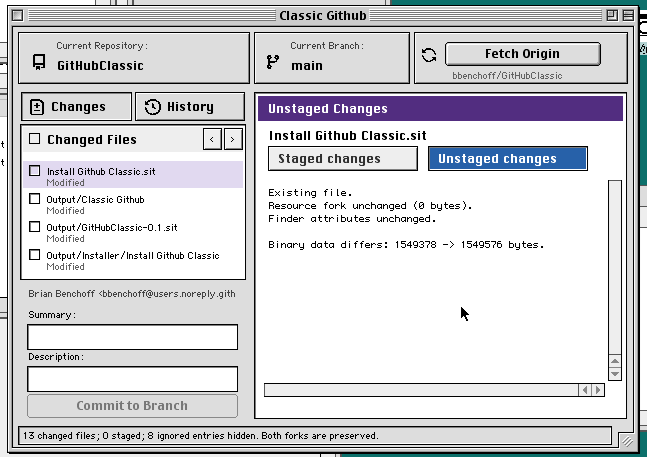Select the Output/GitHubClassic-0.1.sit file row
The width and height of the screenshot is (647, 457).
pyautogui.click(x=133, y=231)
